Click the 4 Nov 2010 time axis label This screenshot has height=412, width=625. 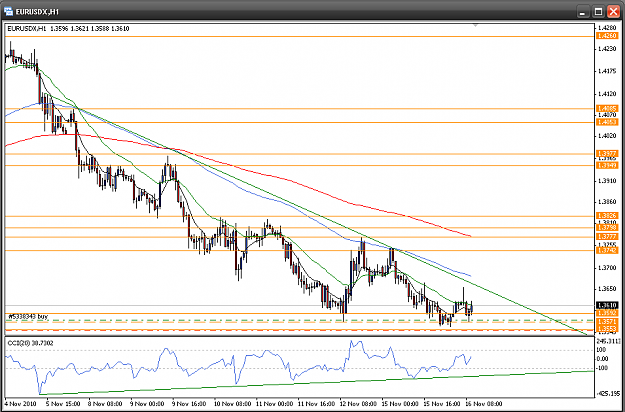pos(20,403)
